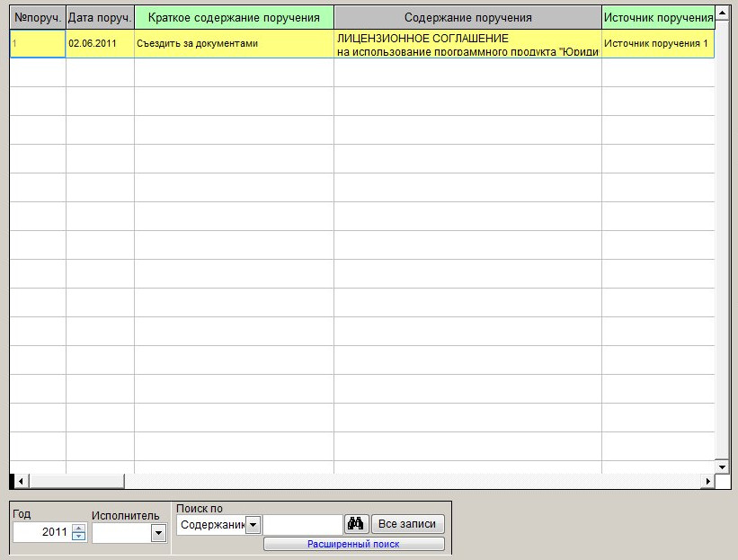Click Источник поручения column header
Image resolution: width=738 pixels, height=560 pixels.
(659, 17)
